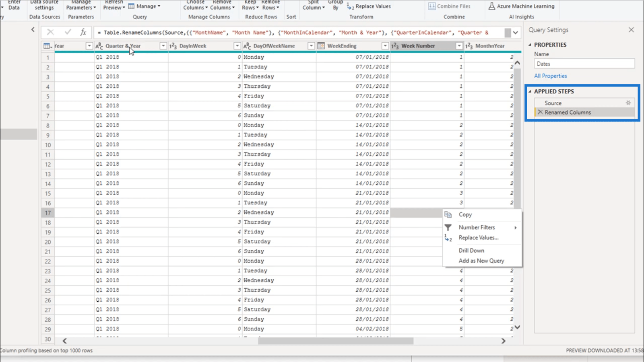Expand the formula bar with the chevron
This screenshot has width=644, height=362.
515,32
